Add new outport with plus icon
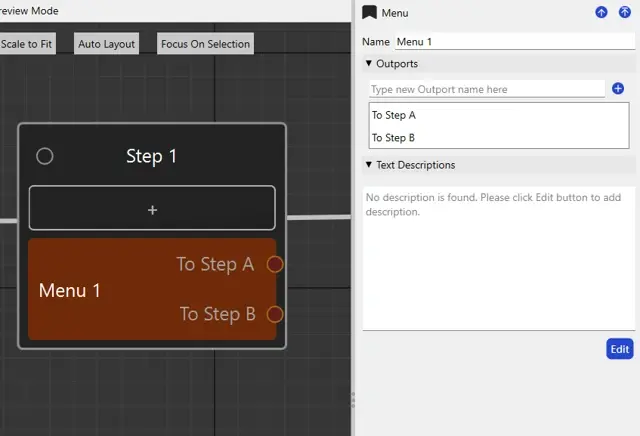 618,89
